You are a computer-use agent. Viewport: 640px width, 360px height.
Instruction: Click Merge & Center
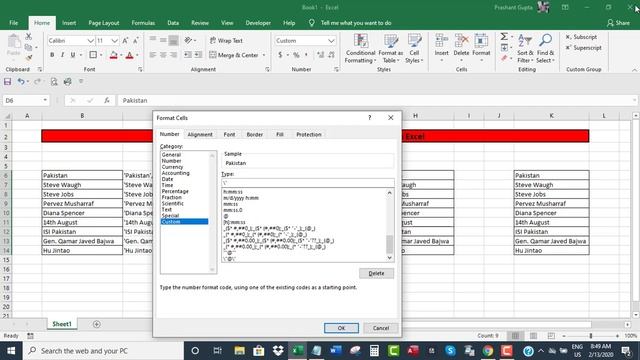coord(234,55)
